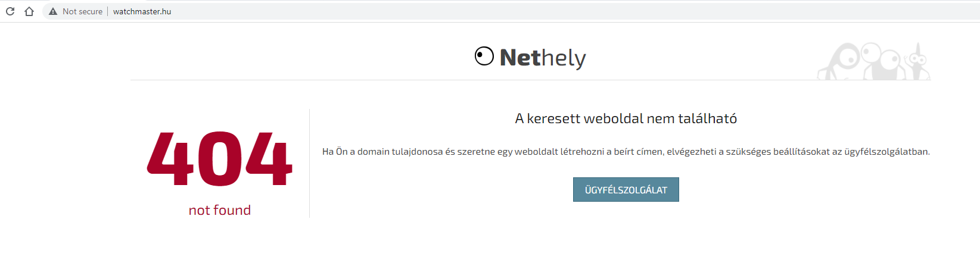Focus the empty area of the address bar

tap(572, 11)
